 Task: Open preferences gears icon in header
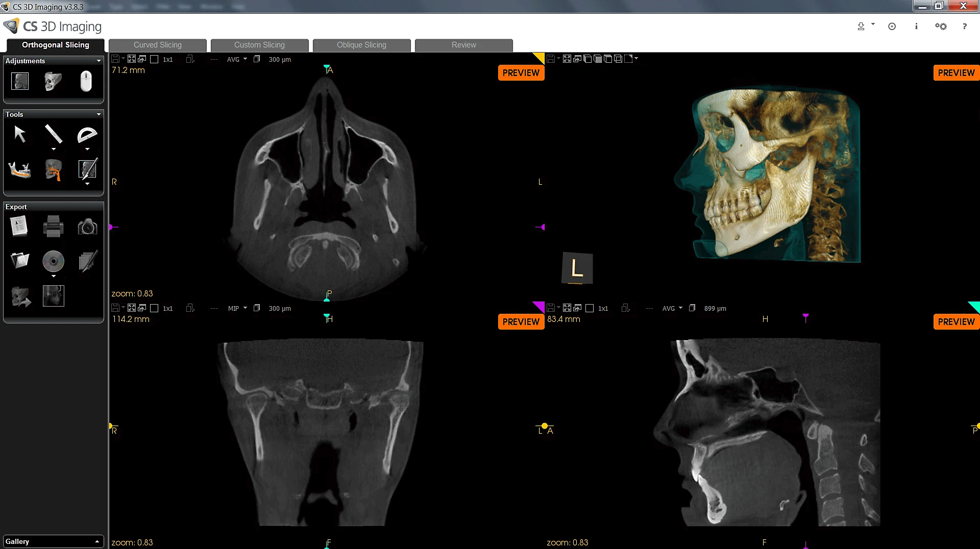click(x=941, y=27)
